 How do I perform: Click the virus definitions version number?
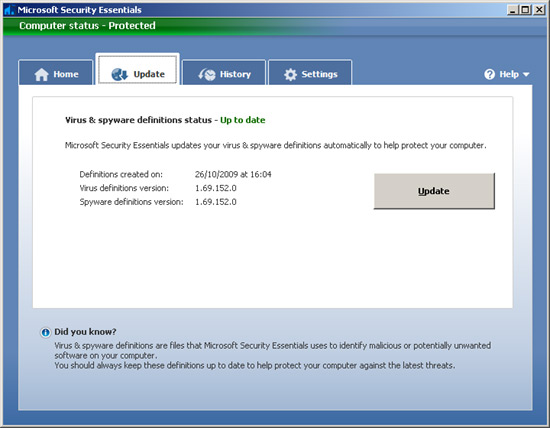point(216,188)
